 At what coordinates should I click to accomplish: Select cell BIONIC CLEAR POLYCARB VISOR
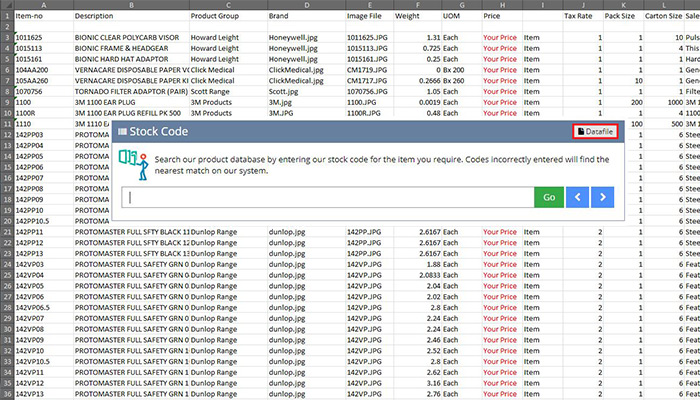pyautogui.click(x=131, y=38)
